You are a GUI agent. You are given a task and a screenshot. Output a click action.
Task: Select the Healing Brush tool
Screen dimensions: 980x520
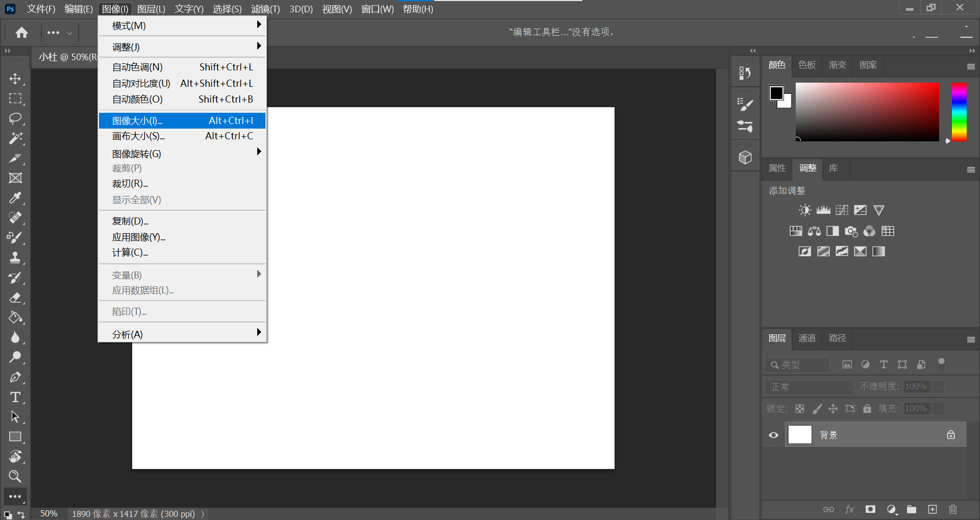click(15, 218)
